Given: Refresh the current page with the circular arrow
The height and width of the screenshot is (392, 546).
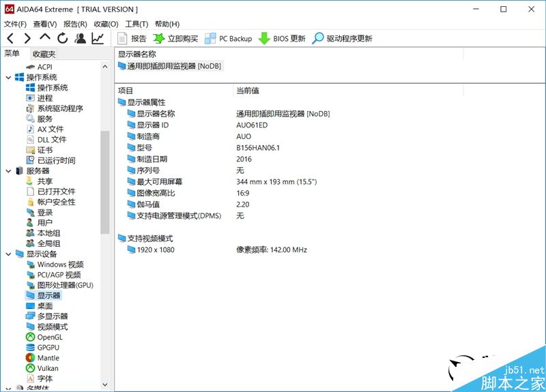Looking at the screenshot, I should (x=63, y=38).
